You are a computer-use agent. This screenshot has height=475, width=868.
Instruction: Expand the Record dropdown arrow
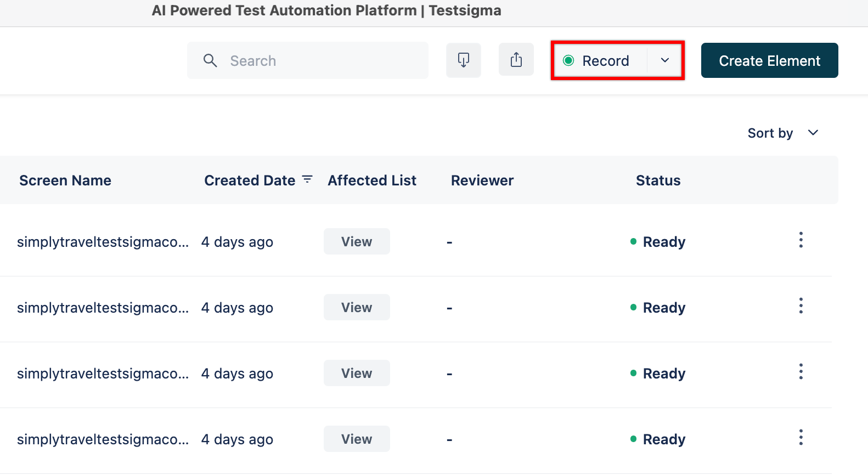(664, 60)
